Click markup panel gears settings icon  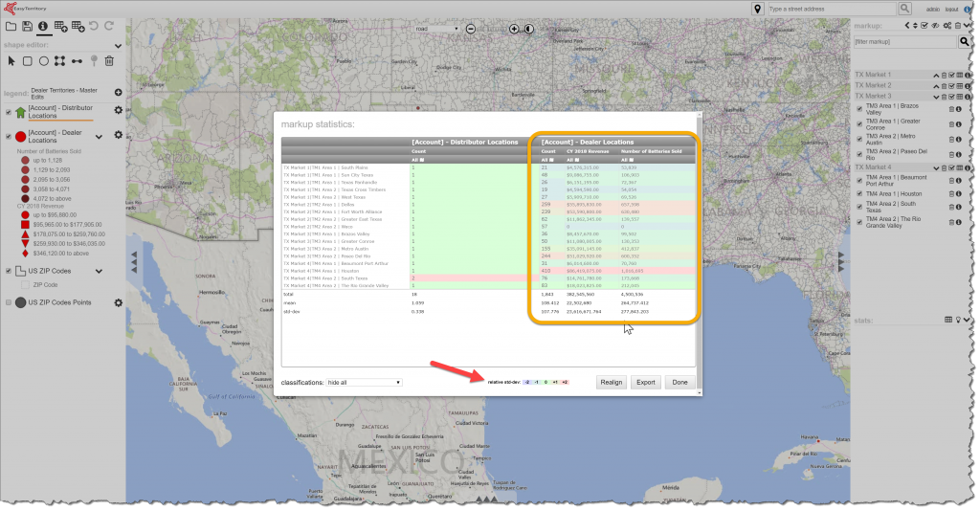pos(947,26)
